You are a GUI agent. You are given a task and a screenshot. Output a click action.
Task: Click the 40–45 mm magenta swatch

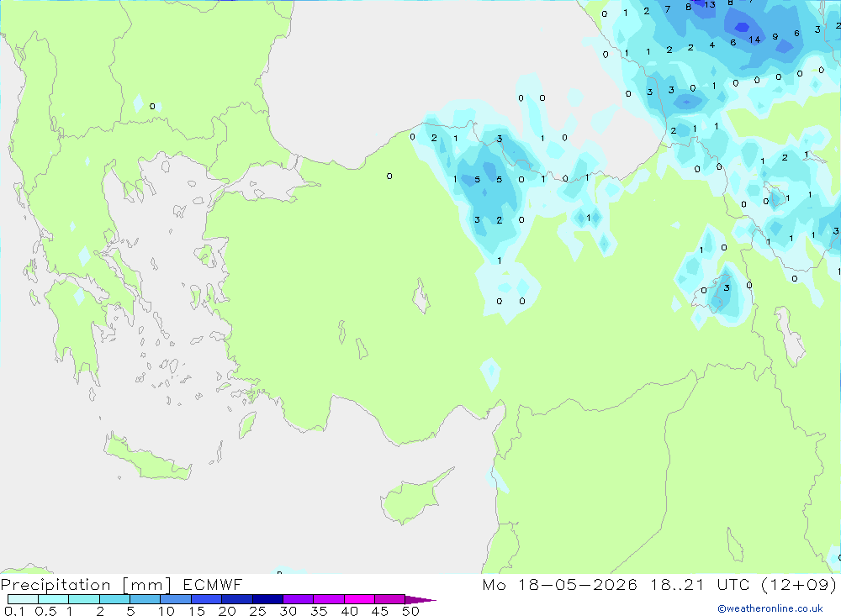pyautogui.click(x=359, y=599)
